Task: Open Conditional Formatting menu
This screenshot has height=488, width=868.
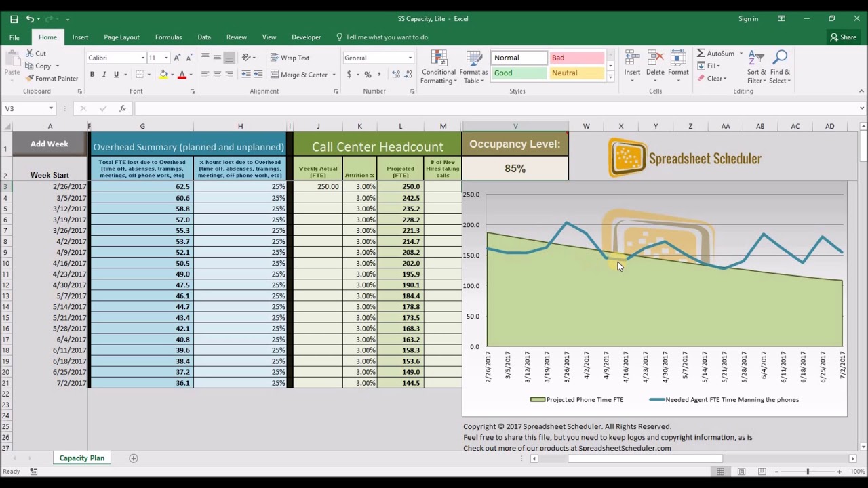Action: click(x=438, y=66)
